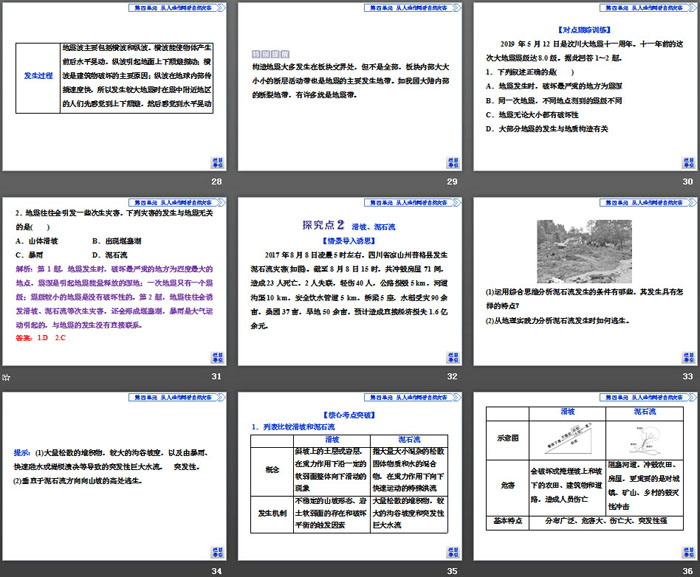Click the 基本特点 row header on slide 36
Image resolution: width=700 pixels, height=577 pixels.
point(508,521)
